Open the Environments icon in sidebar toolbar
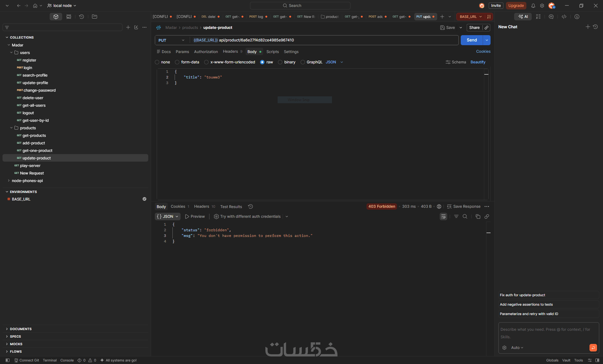603x364 pixels. point(69,17)
